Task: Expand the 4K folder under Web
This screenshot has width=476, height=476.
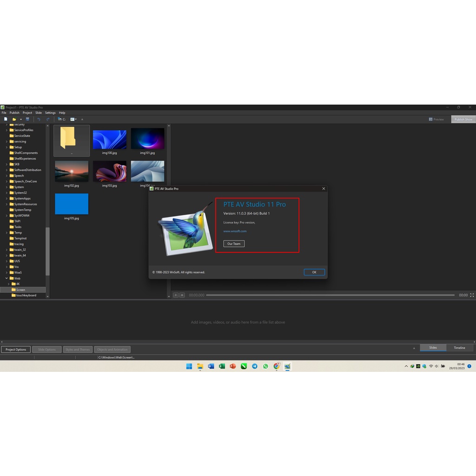Action: 8,284
